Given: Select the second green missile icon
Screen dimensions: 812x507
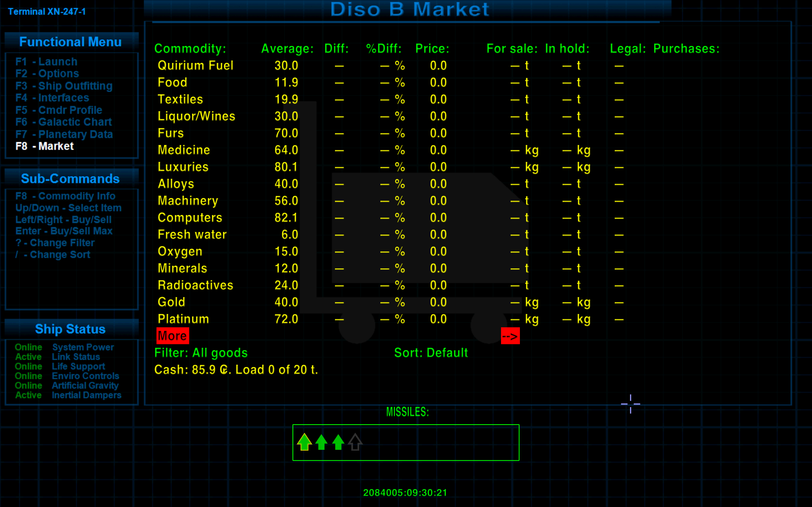Looking at the screenshot, I should (321, 442).
